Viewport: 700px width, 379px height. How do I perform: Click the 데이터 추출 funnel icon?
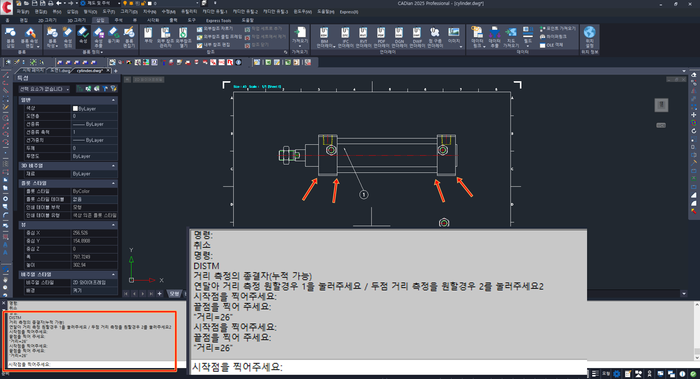494,37
